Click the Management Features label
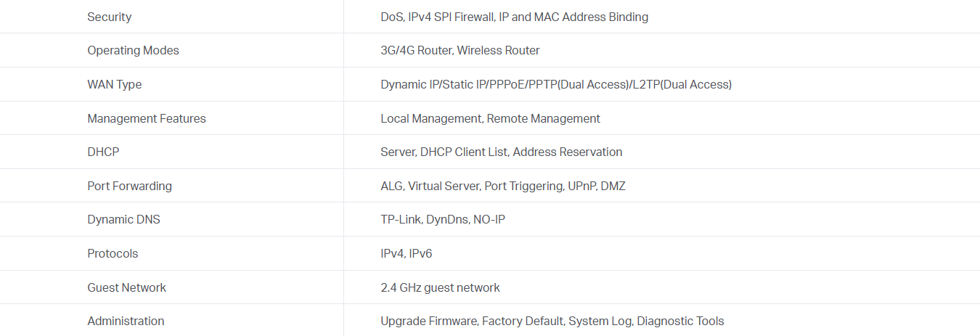Viewport: 980px width, 336px height. click(x=147, y=118)
